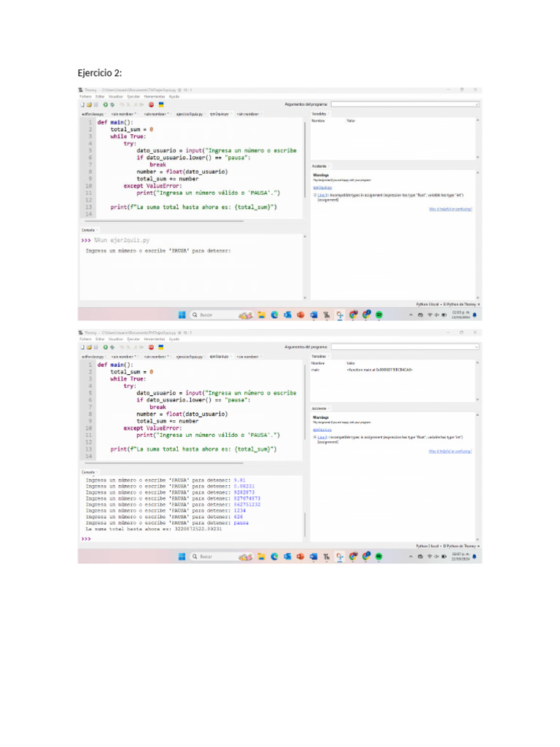
Task: Open Microsoft Edge in top taskbar
Action: (x=274, y=315)
